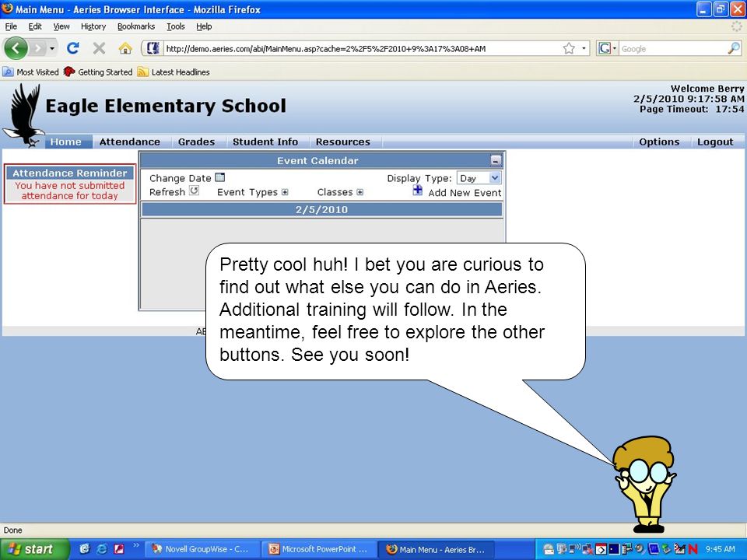Click the search magnifier icon
This screenshot has height=560, width=747.
(734, 48)
